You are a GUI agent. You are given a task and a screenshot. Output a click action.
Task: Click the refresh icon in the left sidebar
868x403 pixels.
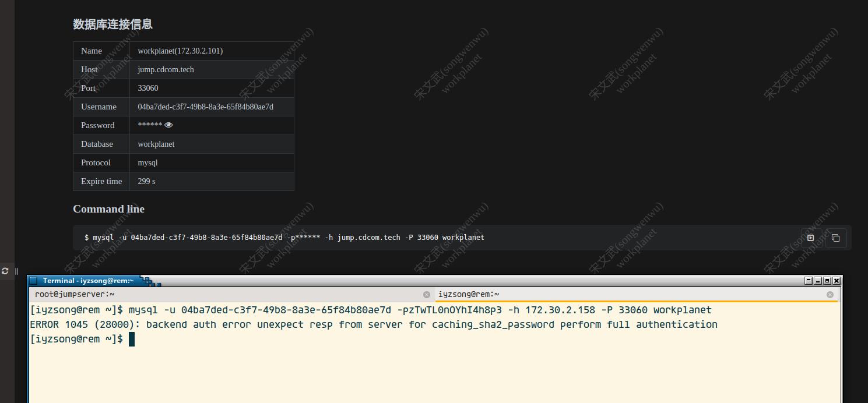(5, 271)
